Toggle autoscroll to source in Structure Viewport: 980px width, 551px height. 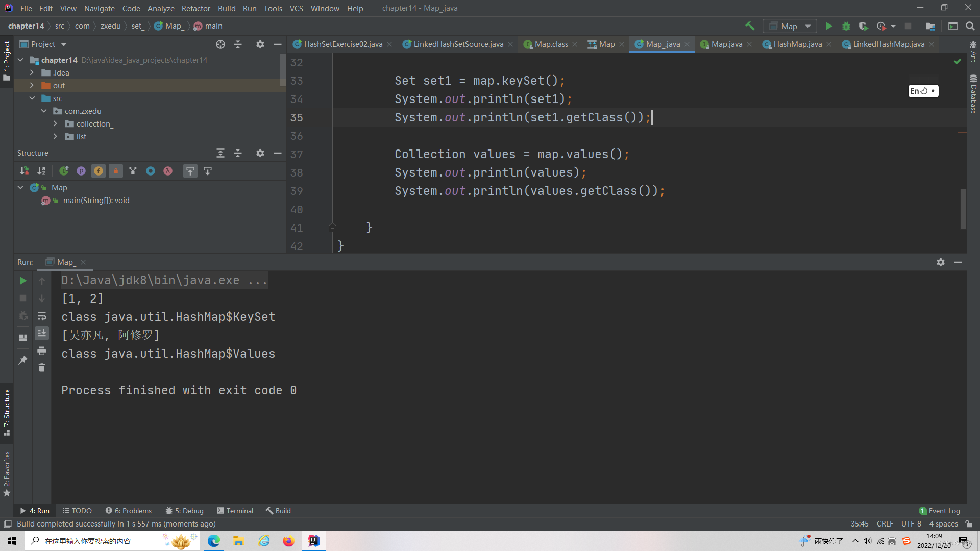pos(190,171)
